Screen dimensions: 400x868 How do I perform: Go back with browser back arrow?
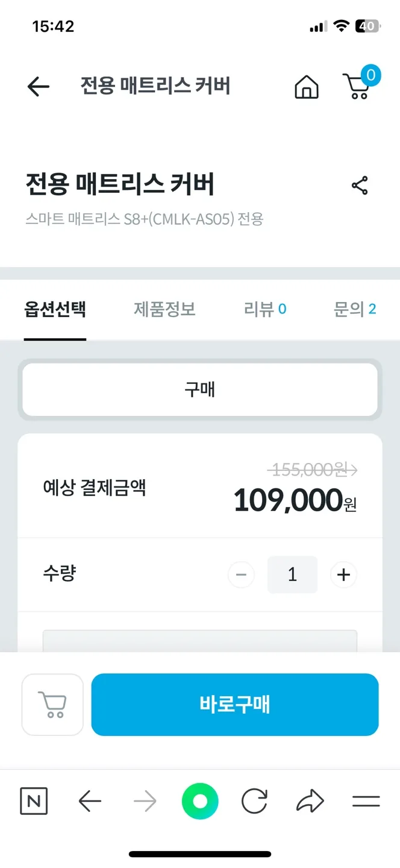click(90, 801)
